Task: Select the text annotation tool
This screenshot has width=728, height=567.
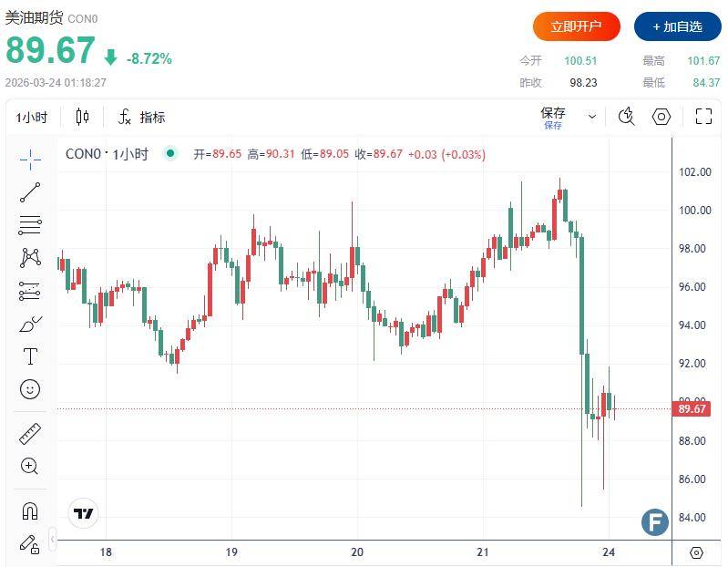Action: click(x=30, y=356)
